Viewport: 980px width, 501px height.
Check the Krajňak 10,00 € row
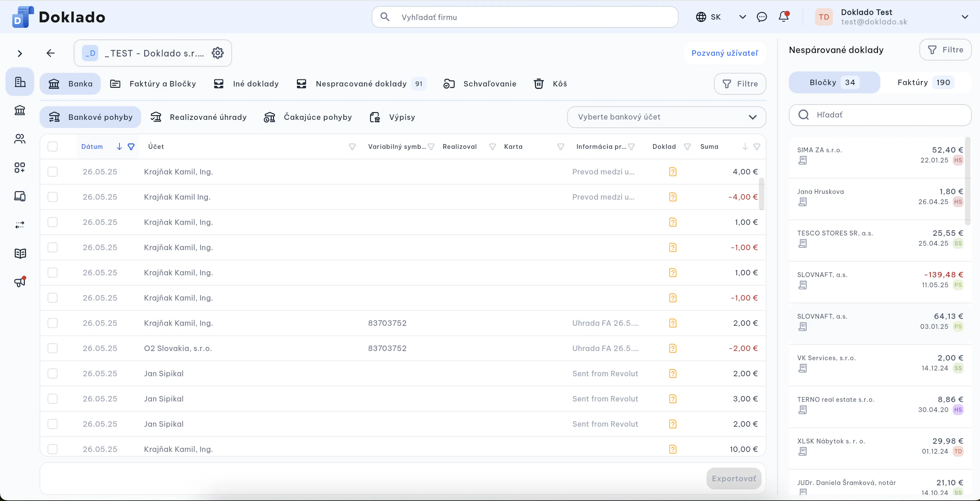tap(53, 449)
